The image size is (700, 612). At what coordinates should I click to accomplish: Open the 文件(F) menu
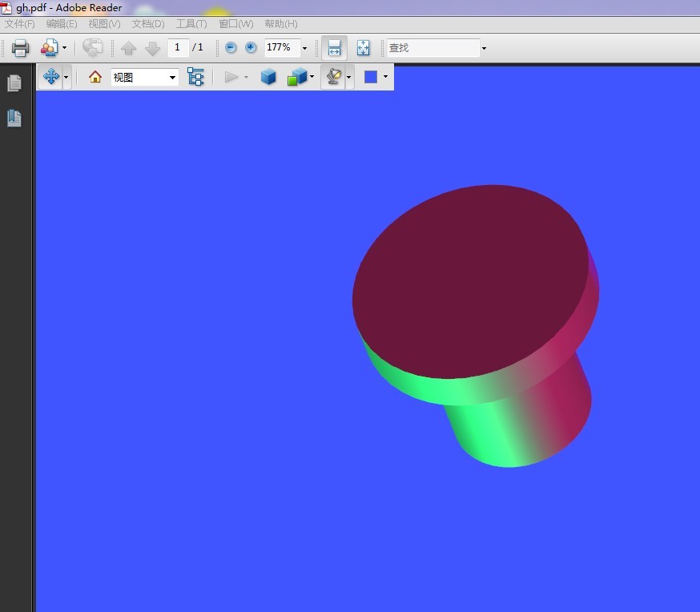click(20, 24)
